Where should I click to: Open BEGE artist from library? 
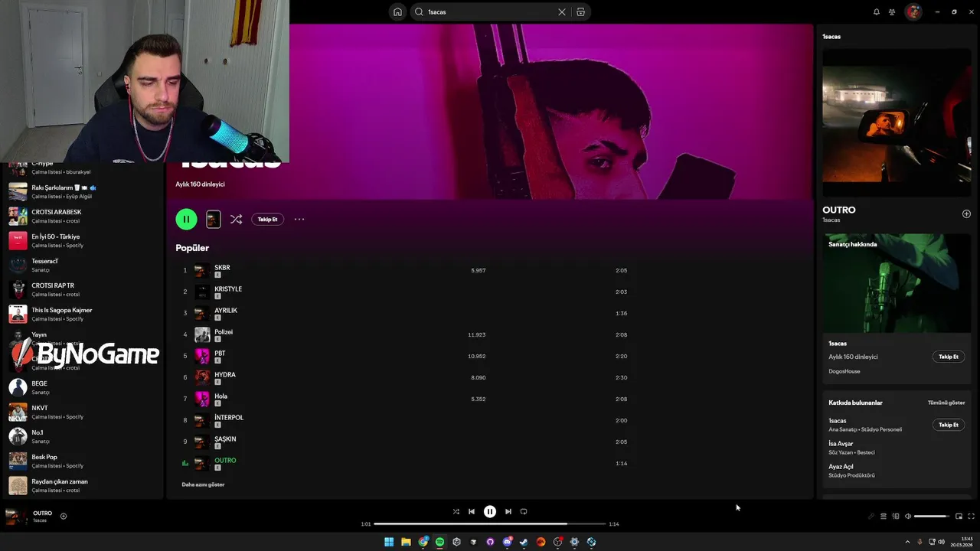pos(83,387)
